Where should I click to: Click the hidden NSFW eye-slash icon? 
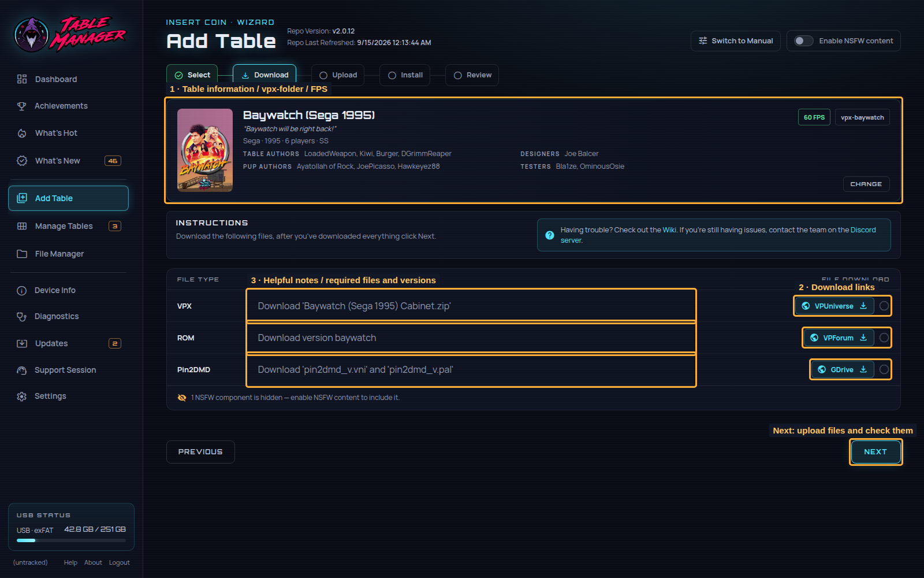click(182, 398)
